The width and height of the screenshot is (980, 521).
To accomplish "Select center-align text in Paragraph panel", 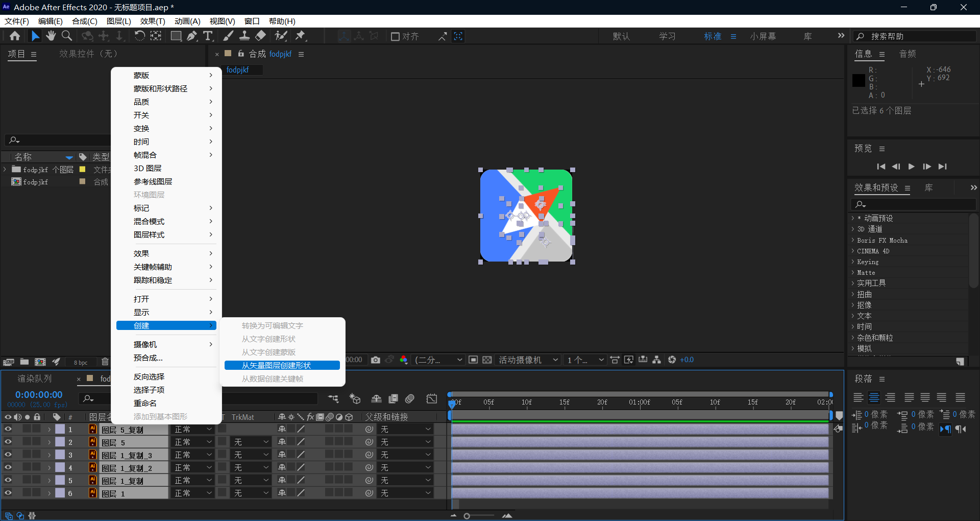I will point(874,398).
